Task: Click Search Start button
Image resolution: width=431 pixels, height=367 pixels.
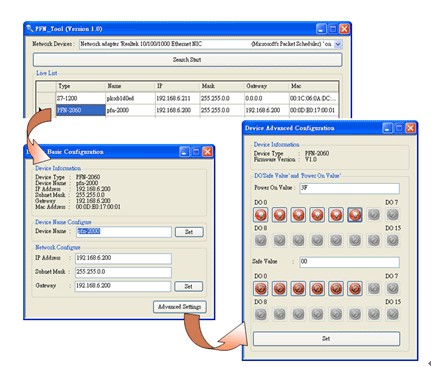Action: tap(187, 60)
